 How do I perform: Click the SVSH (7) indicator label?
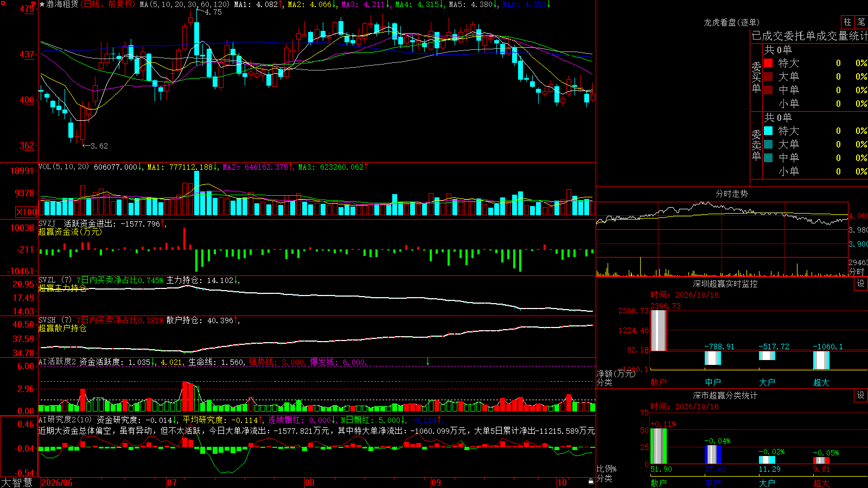click(55, 320)
